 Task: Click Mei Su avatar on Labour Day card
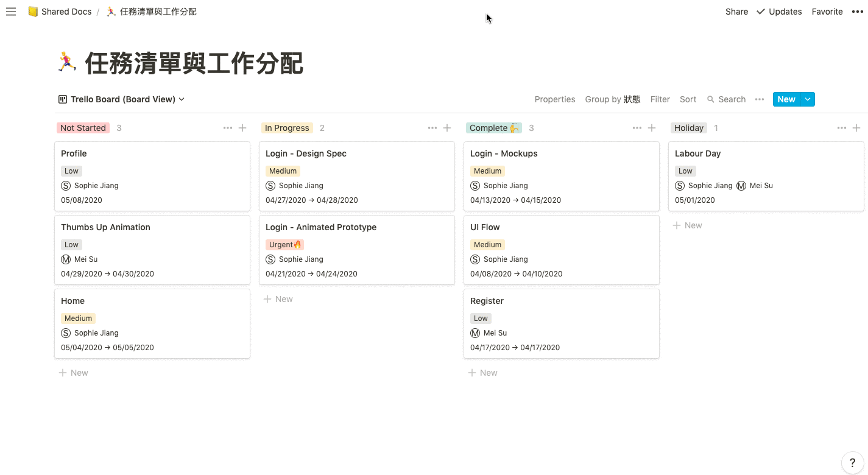click(741, 186)
